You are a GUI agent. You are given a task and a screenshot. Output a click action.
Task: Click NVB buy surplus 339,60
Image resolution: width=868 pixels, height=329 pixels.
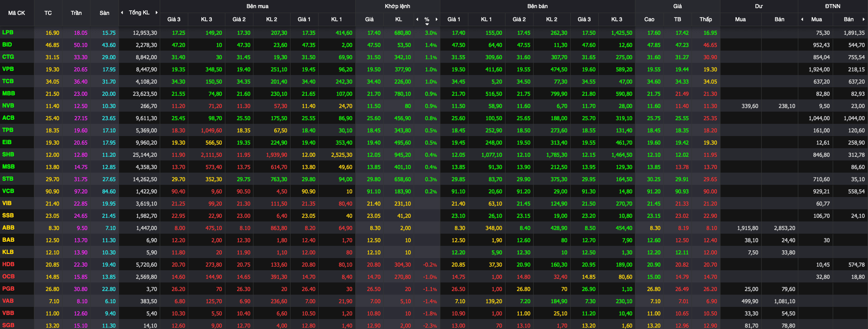(x=750, y=106)
